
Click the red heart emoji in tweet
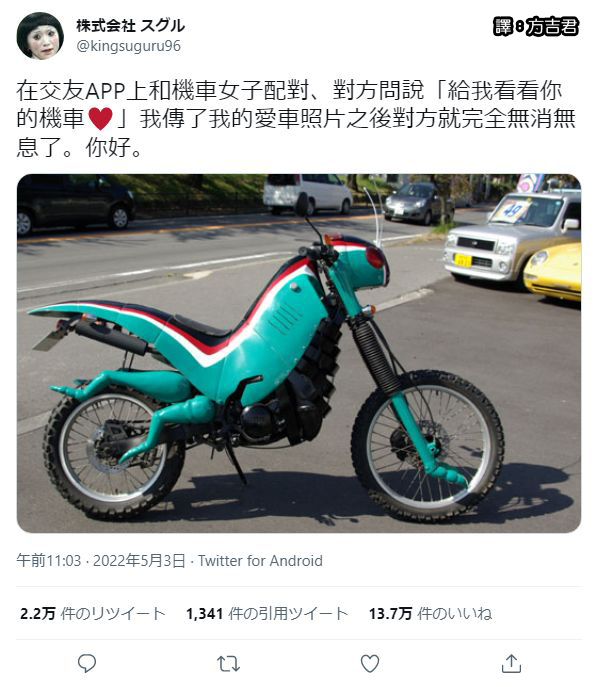tap(100, 119)
